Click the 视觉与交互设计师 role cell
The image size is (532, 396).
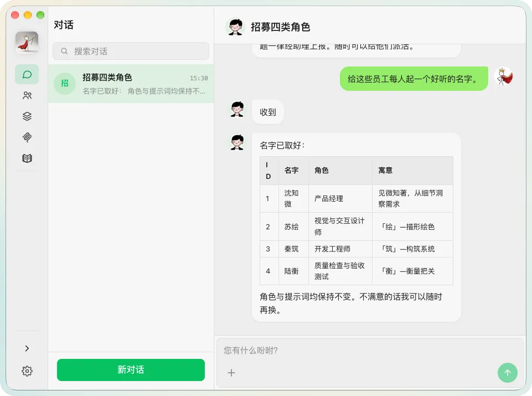[340, 227]
